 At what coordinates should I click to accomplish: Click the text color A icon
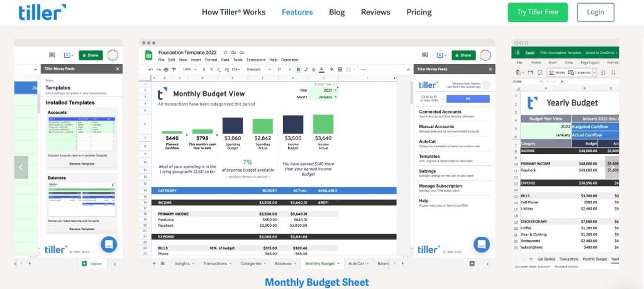pyautogui.click(x=323, y=69)
